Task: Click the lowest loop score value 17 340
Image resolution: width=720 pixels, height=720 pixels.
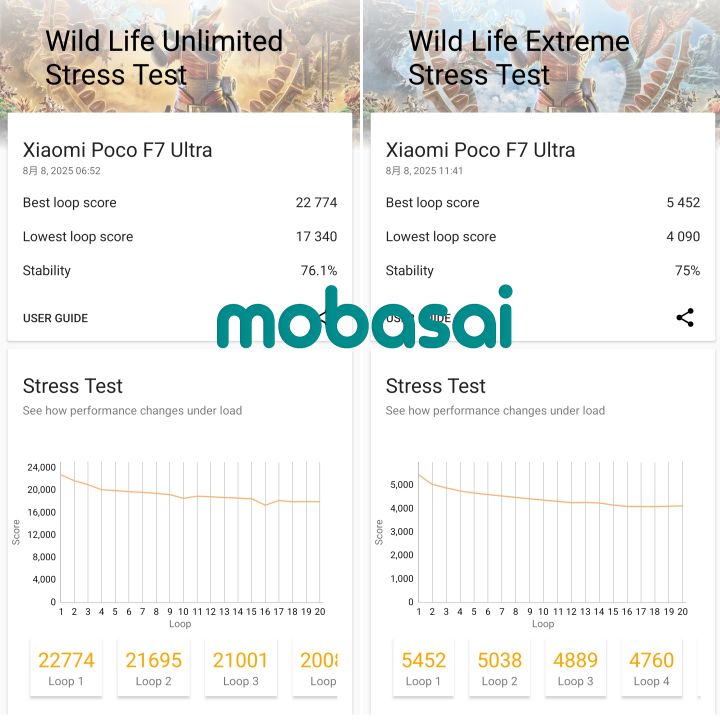Action: pyautogui.click(x=316, y=237)
